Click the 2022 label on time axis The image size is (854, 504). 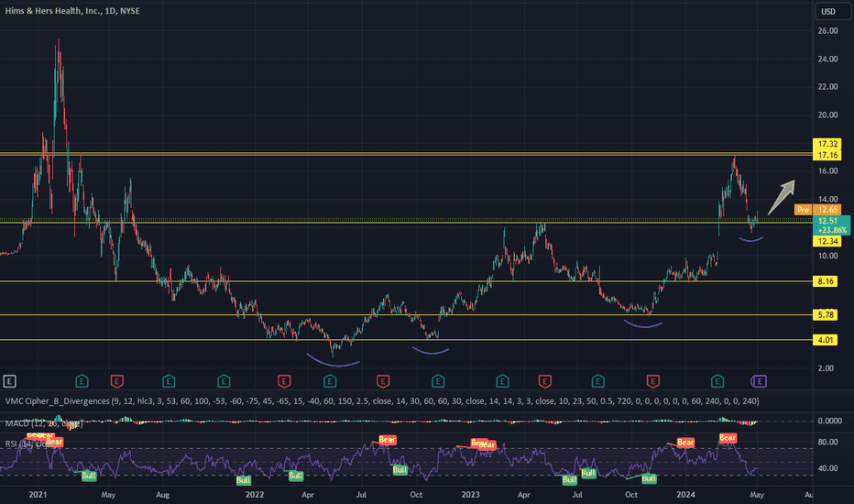pyautogui.click(x=255, y=495)
